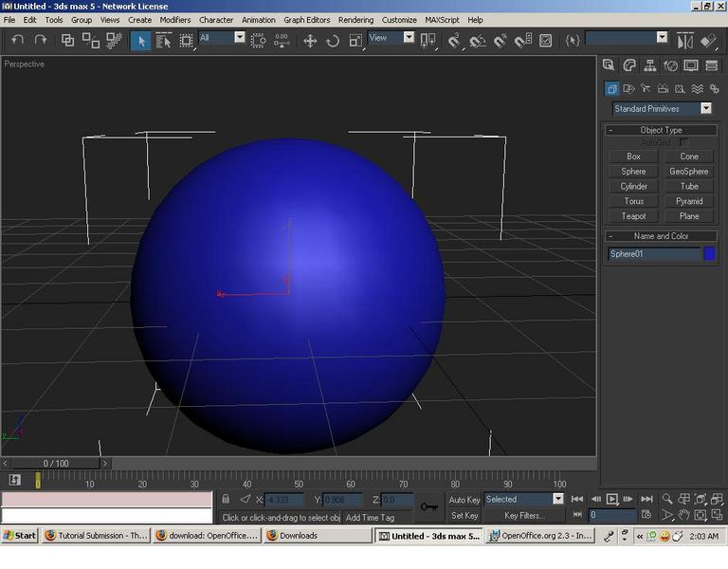Select the Lights category icon

[x=645, y=89]
